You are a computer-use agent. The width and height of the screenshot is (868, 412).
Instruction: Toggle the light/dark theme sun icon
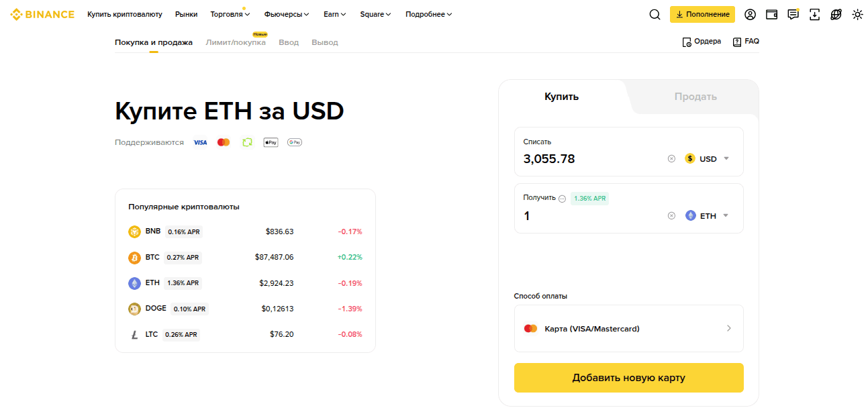click(x=857, y=14)
